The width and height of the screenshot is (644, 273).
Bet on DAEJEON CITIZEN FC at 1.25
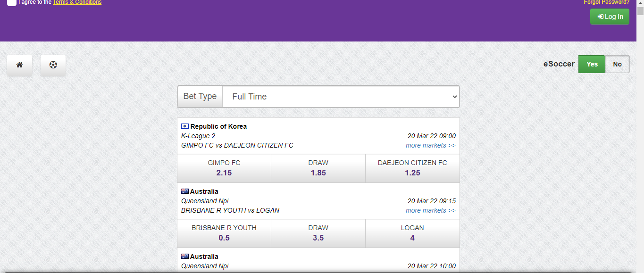[412, 168]
